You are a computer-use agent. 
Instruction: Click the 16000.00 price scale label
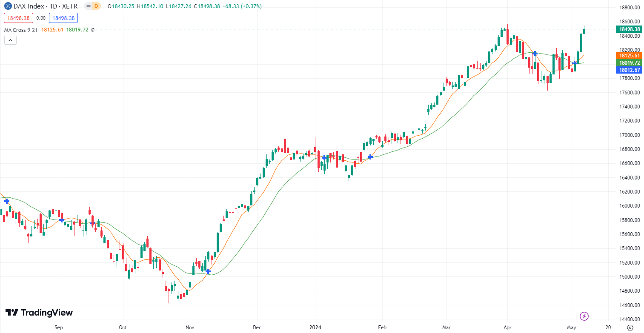[629, 206]
